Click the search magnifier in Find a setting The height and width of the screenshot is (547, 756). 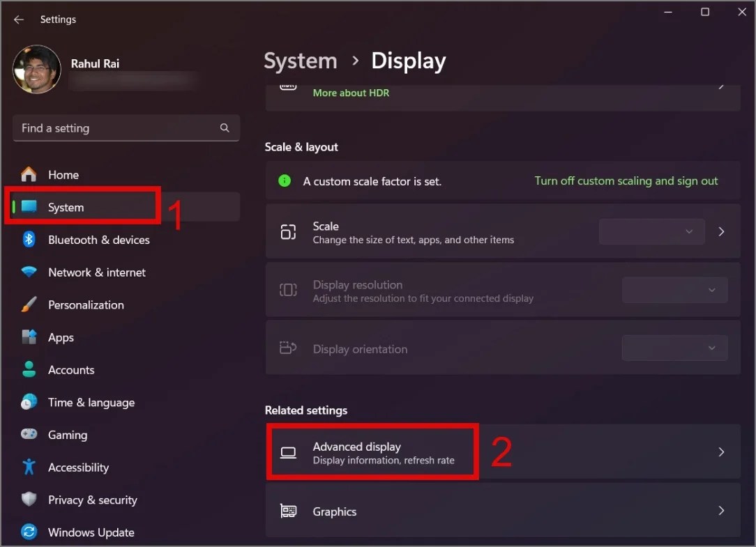pyautogui.click(x=225, y=128)
